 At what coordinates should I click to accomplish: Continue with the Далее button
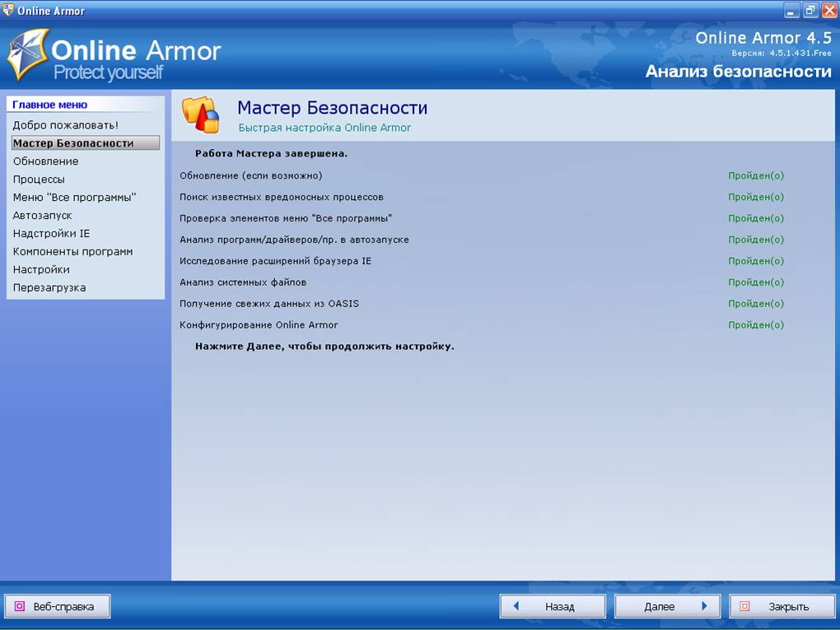tap(668, 606)
